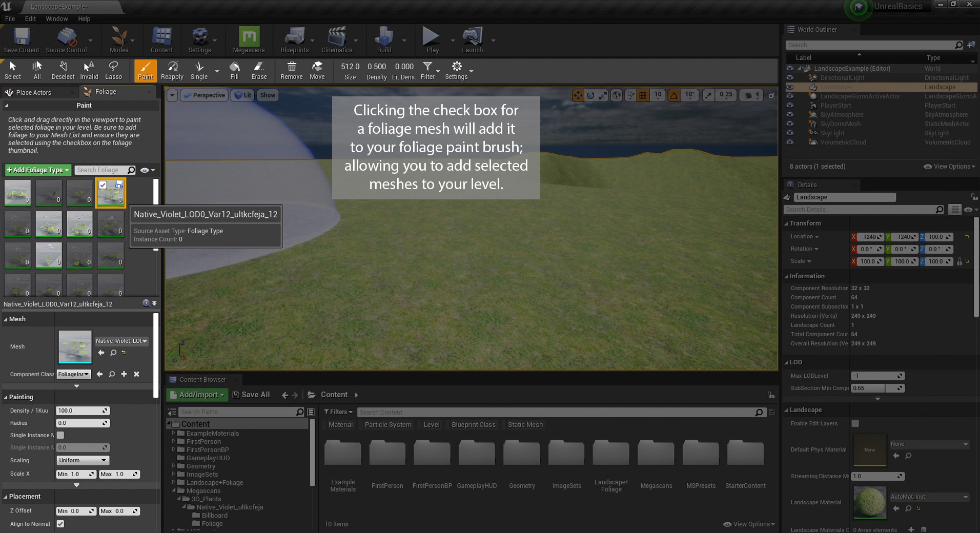Open the File menu
Screen dimensions: 980x533
tap(10, 18)
